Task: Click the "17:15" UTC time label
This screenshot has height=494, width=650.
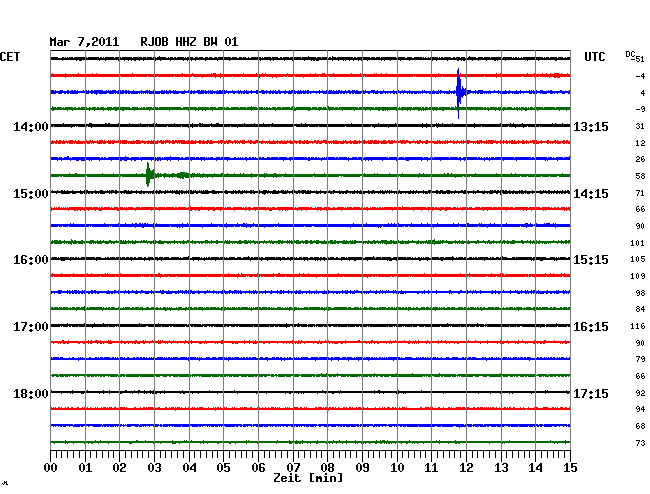Action: 591,393
